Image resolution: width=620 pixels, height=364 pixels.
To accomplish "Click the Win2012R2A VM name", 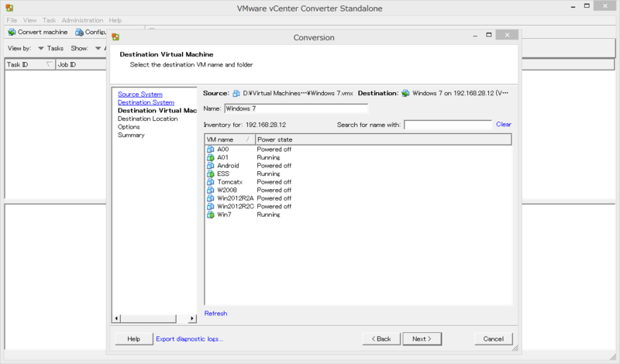I will click(x=236, y=198).
